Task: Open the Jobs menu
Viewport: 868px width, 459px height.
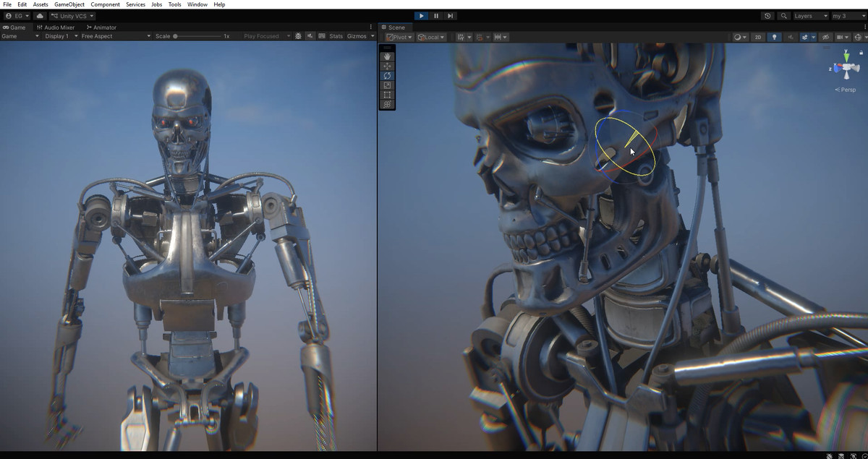Action: coord(157,4)
